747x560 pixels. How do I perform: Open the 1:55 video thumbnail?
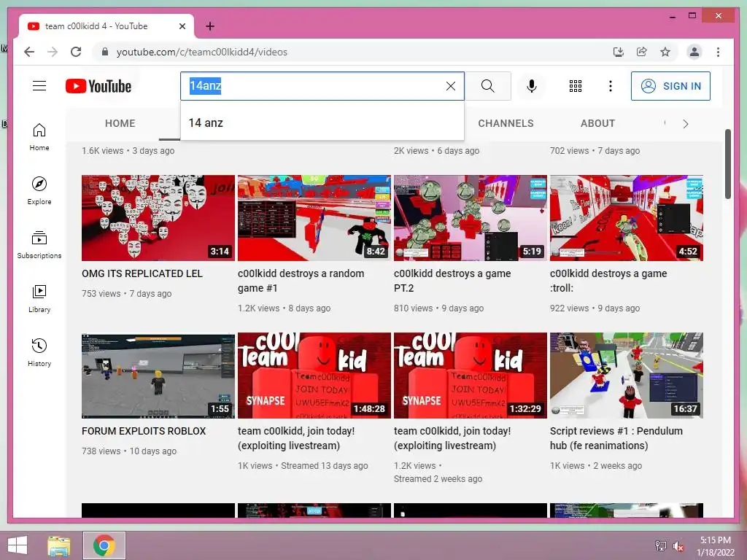click(x=158, y=376)
